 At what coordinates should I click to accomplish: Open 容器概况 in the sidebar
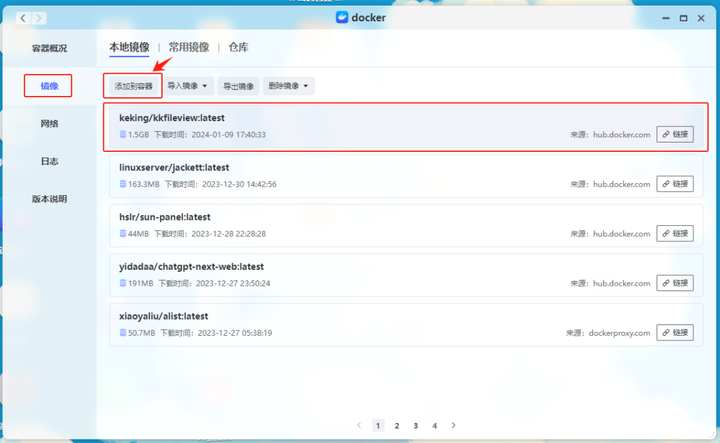point(49,48)
